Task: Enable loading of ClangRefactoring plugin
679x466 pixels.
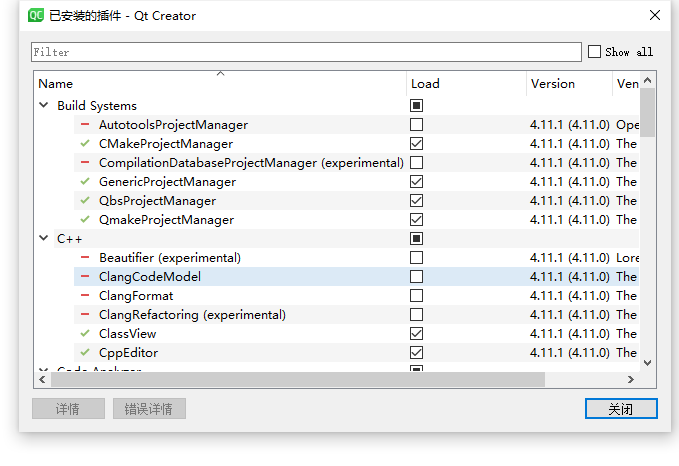Action: coord(417,314)
